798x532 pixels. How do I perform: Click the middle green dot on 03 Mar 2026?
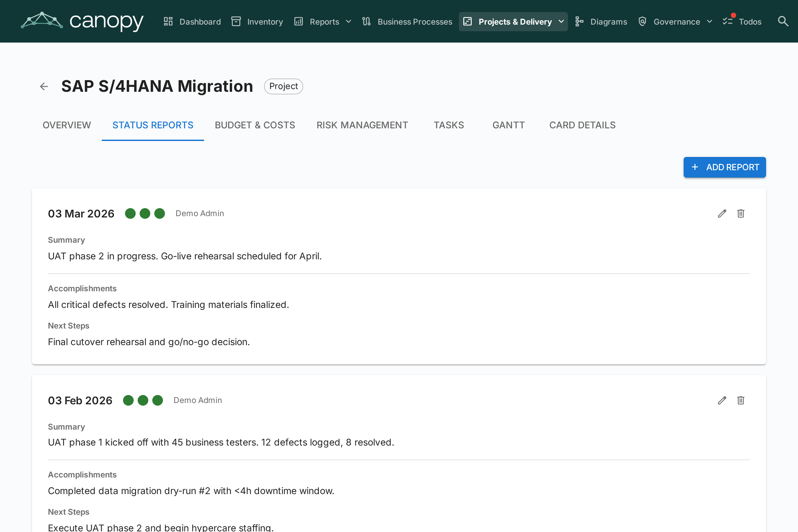coord(145,213)
